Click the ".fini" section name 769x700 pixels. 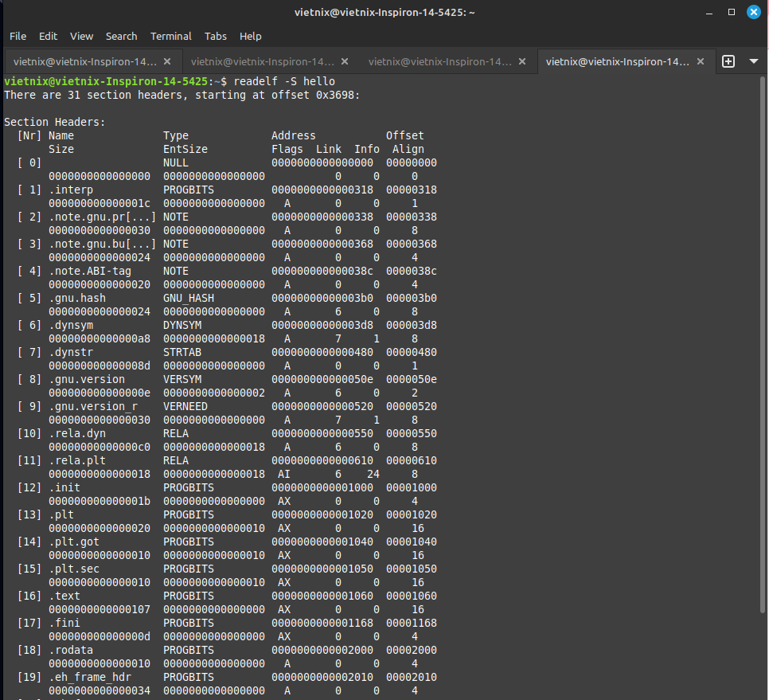click(x=64, y=623)
